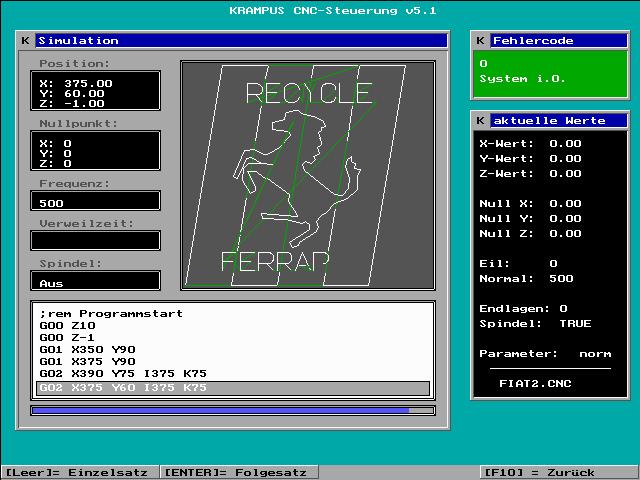Click the 'Position:' label
The image size is (640, 480).
tap(75, 64)
